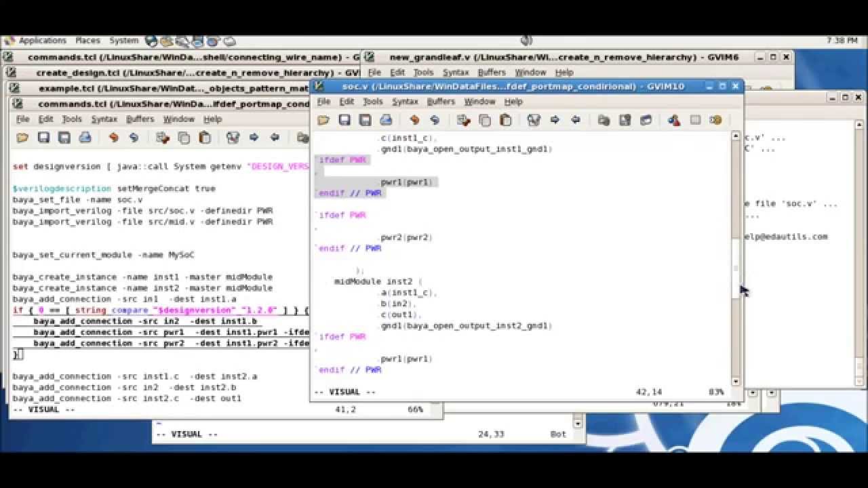Click Cut icon in front commands.tcl toolbar
Screen dimensions: 868x488
click(163, 138)
